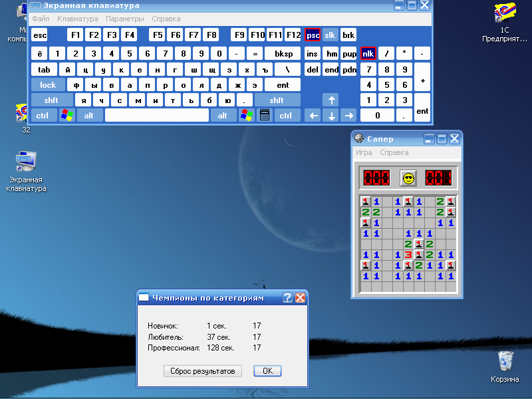Click the up arrow key

click(331, 100)
